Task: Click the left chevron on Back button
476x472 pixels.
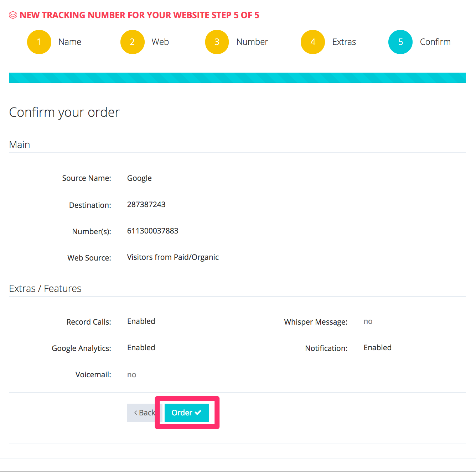Action: click(136, 413)
